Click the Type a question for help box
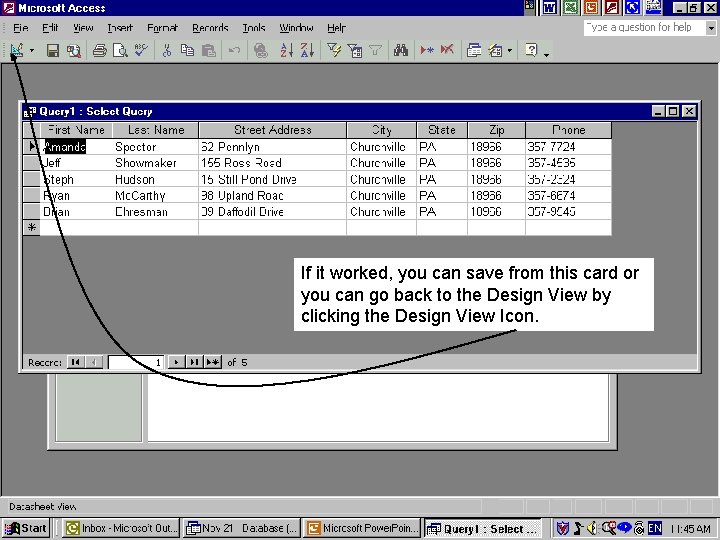The height and width of the screenshot is (540, 720). 644,28
